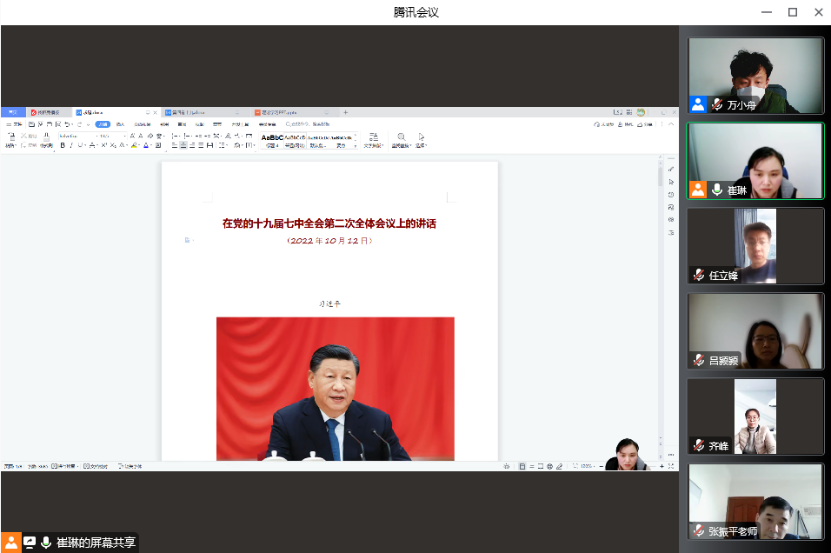Click the Share button at top right of ribbon
Image resolution: width=831 pixels, height=553 pixels.
click(643, 125)
